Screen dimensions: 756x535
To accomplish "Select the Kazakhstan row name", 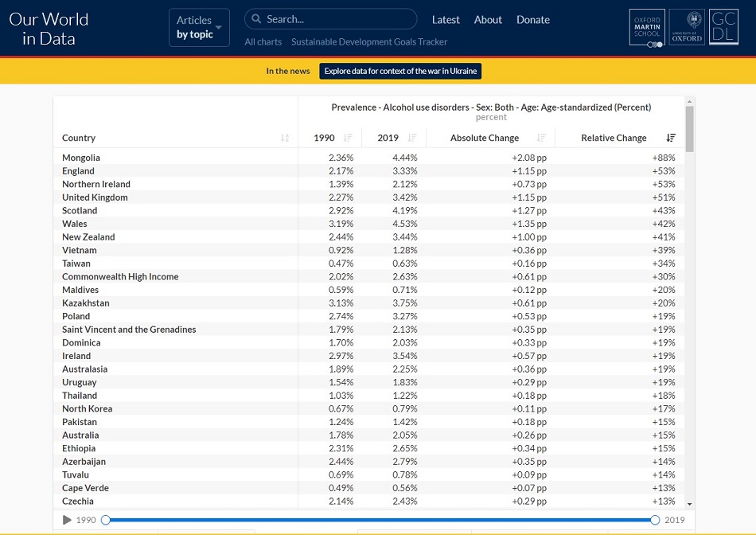I will point(86,303).
